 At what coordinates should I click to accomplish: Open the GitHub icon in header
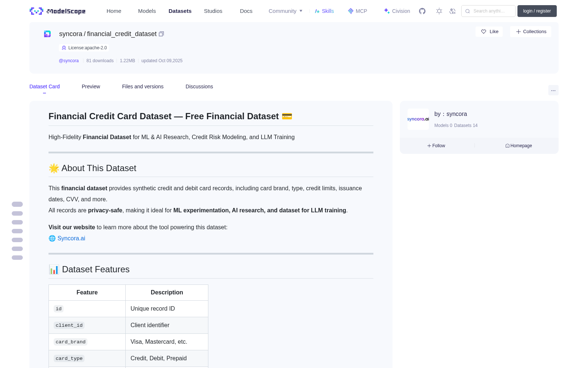click(422, 11)
